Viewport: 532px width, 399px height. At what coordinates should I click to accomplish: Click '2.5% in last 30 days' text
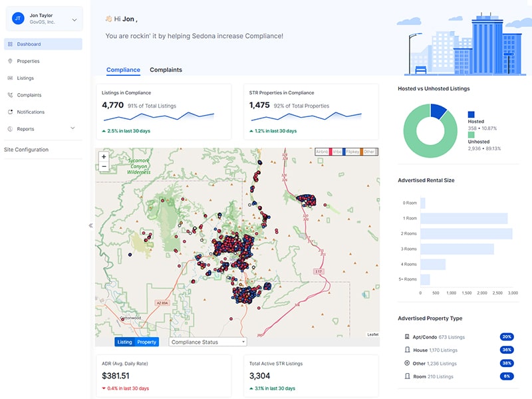[x=128, y=131]
